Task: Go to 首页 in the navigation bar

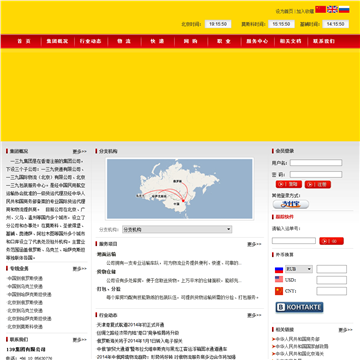Action: click(24, 41)
